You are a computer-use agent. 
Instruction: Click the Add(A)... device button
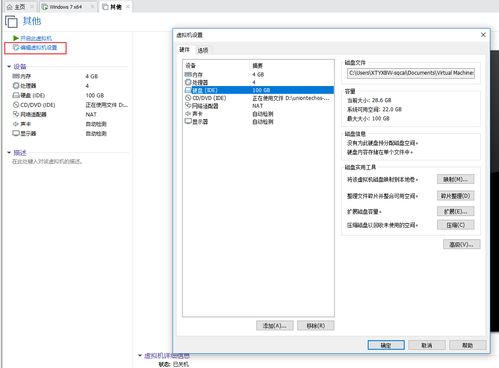275,326
